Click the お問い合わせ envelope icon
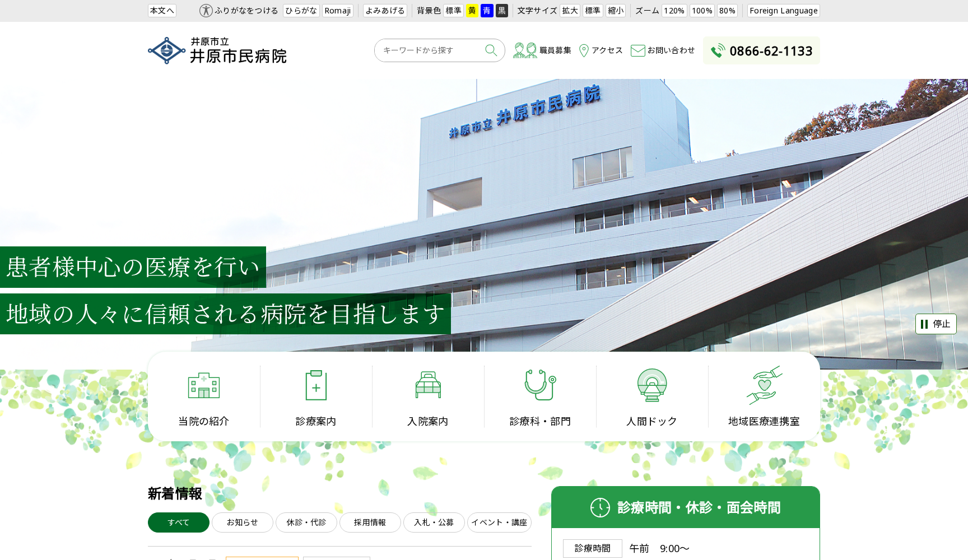This screenshot has width=968, height=560. click(x=637, y=50)
